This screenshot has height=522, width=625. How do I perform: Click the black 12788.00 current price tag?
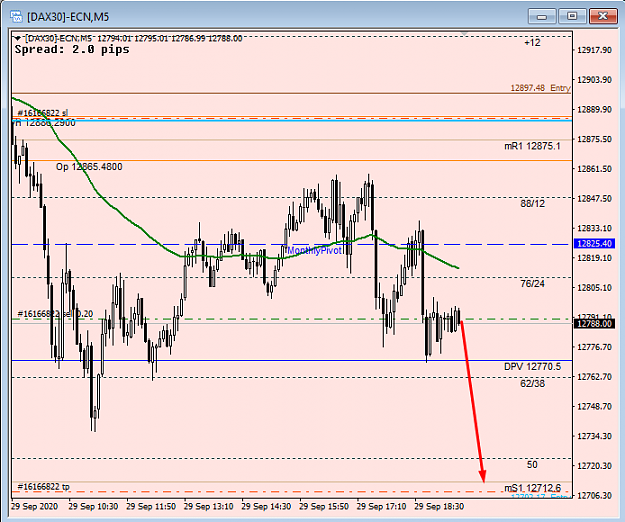pos(594,324)
